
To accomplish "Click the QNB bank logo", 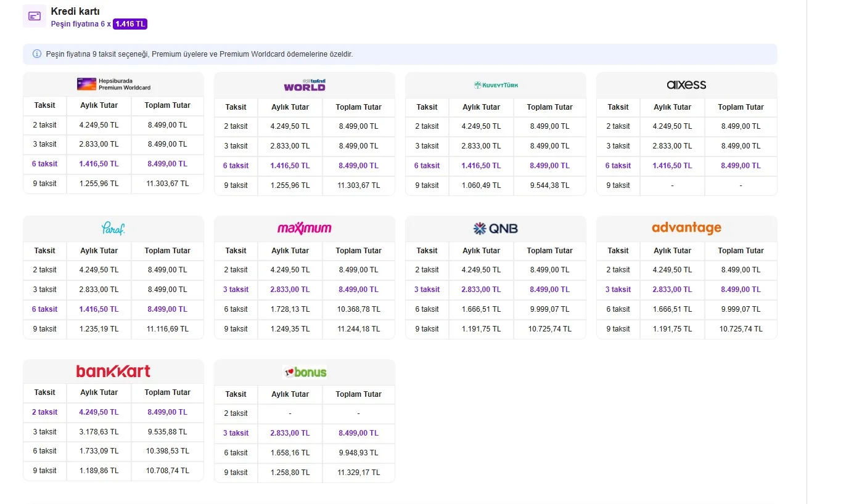I will [496, 229].
